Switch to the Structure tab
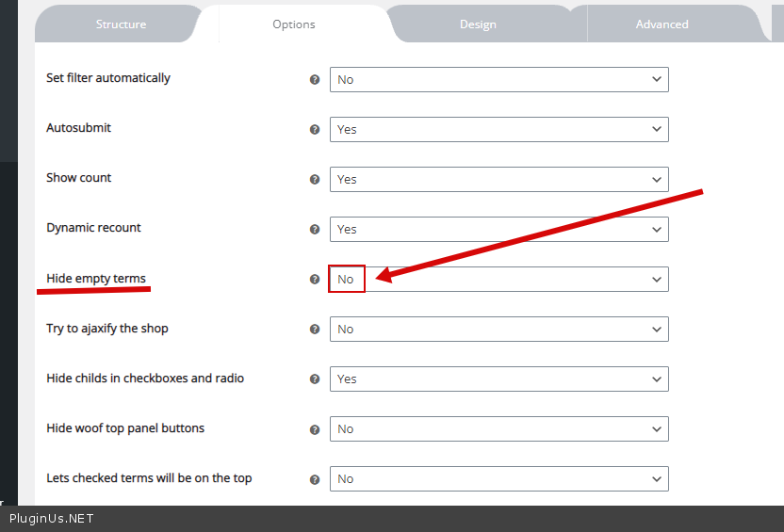The width and height of the screenshot is (784, 532). point(121,24)
